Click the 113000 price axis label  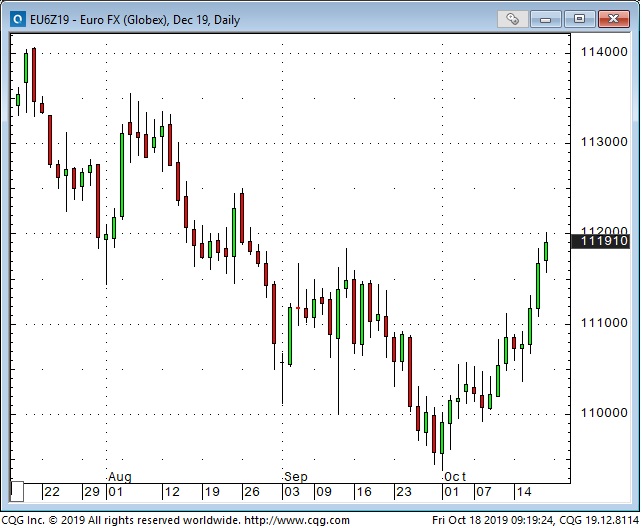604,142
